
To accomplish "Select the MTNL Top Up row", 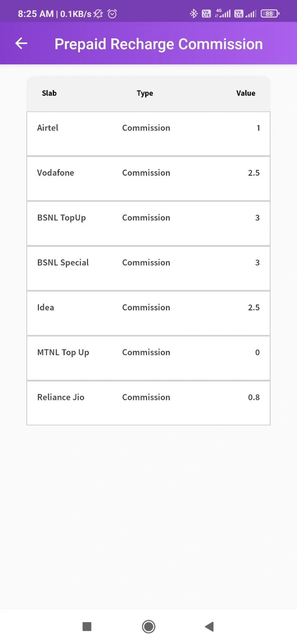I will coord(148,358).
